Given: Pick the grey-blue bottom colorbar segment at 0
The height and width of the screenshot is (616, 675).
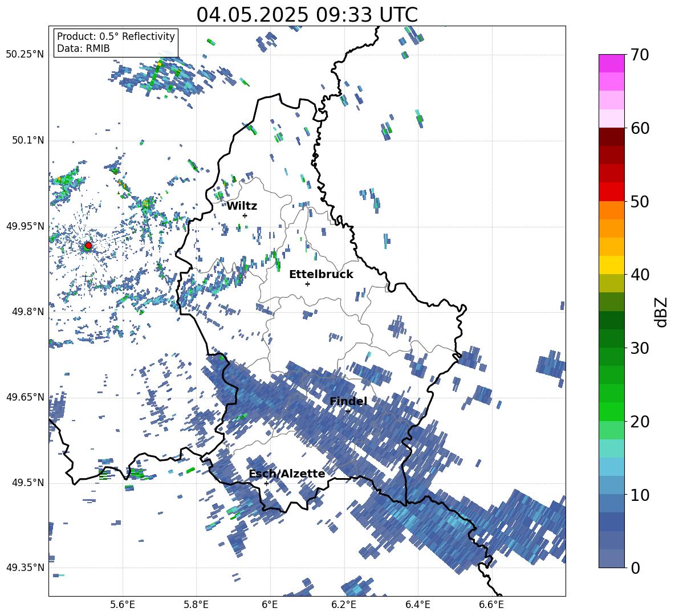Looking at the screenshot, I should point(611,558).
